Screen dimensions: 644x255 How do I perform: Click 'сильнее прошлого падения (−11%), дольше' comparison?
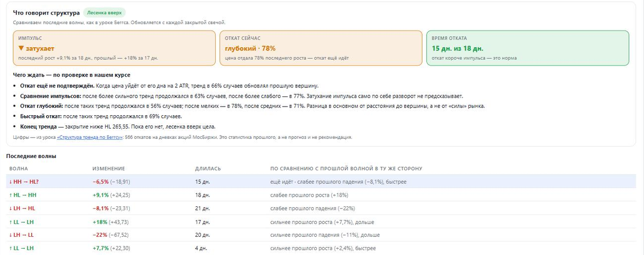[x=325, y=235]
